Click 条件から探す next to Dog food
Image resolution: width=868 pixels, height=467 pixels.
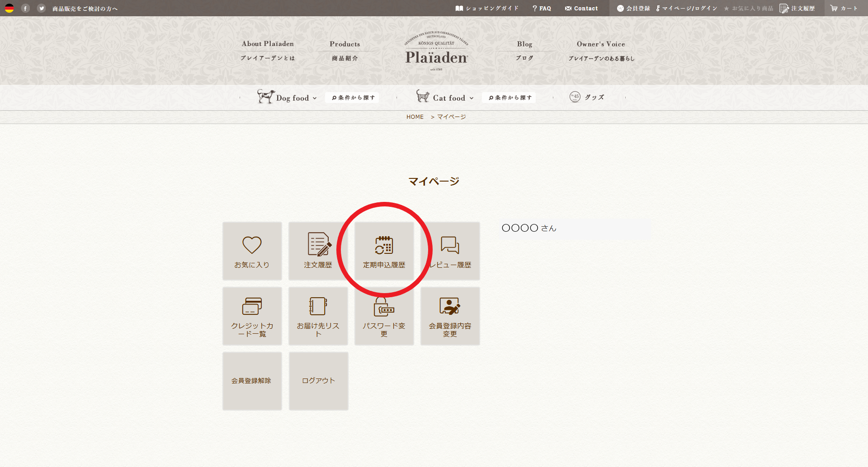click(352, 98)
